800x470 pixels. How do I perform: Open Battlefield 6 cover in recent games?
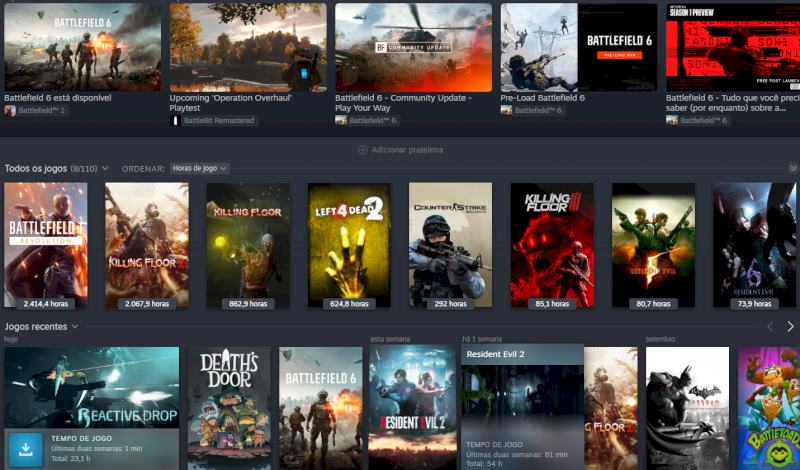click(x=320, y=408)
